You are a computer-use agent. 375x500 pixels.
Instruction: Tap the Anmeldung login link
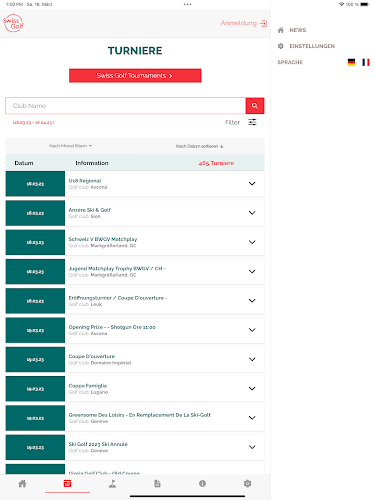click(x=244, y=23)
